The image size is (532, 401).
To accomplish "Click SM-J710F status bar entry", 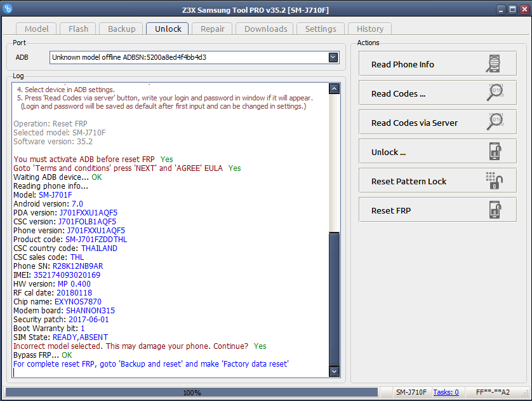I will click(x=411, y=392).
